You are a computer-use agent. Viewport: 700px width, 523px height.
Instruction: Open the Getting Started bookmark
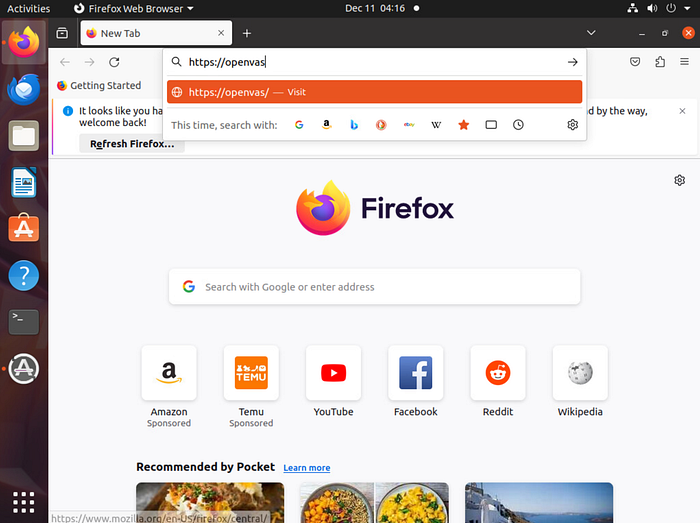tap(99, 86)
